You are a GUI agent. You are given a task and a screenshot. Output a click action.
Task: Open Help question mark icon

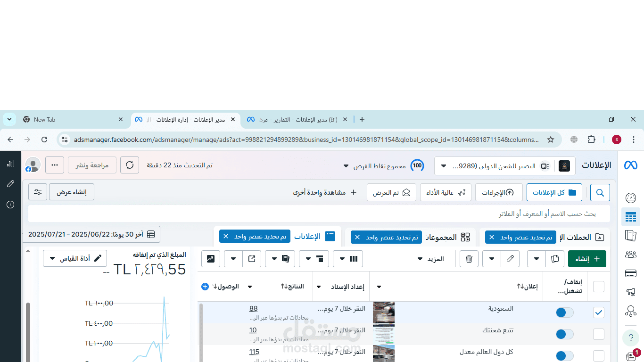(x=631, y=337)
